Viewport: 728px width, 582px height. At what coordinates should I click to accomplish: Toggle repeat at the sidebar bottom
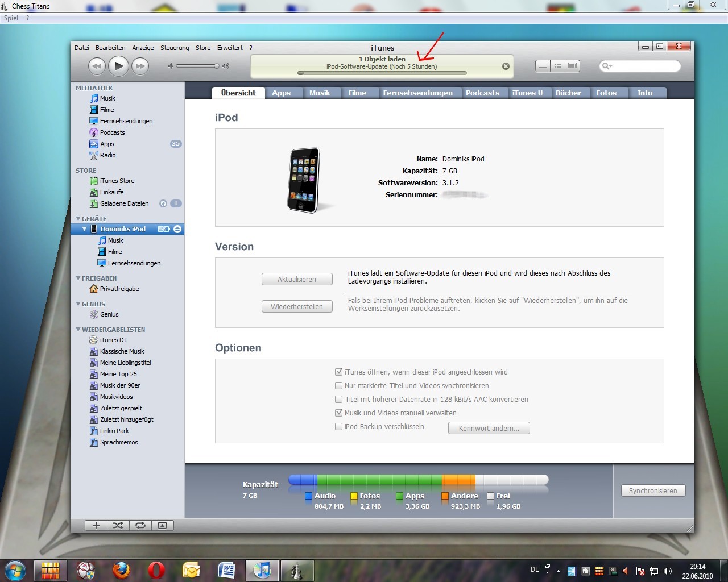140,525
